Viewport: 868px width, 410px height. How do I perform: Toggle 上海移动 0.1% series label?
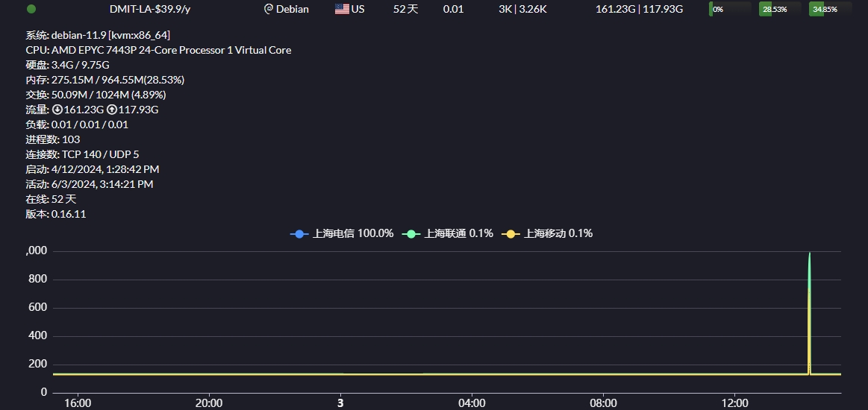(558, 233)
